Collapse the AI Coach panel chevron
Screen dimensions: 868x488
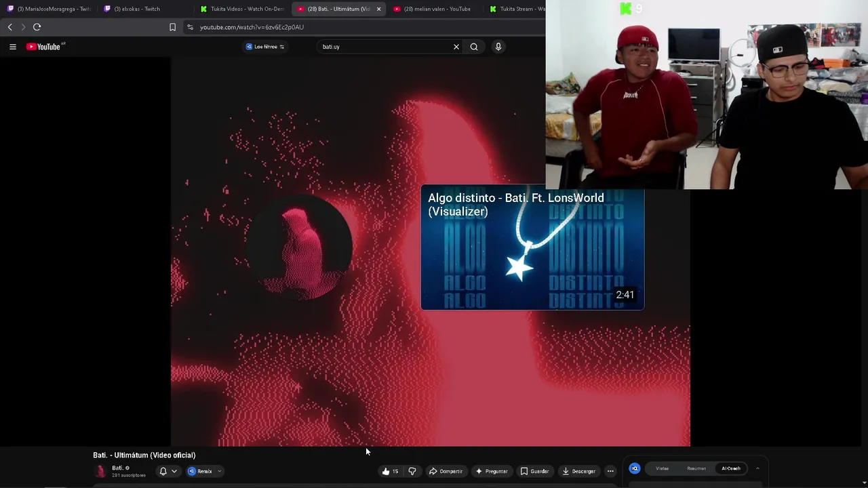757,468
